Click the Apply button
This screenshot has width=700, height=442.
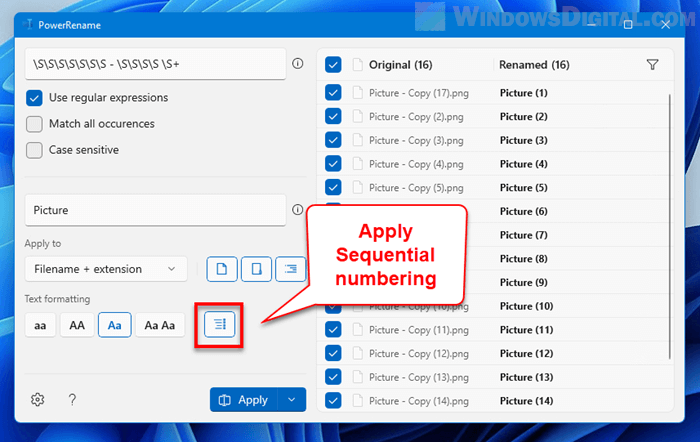244,400
